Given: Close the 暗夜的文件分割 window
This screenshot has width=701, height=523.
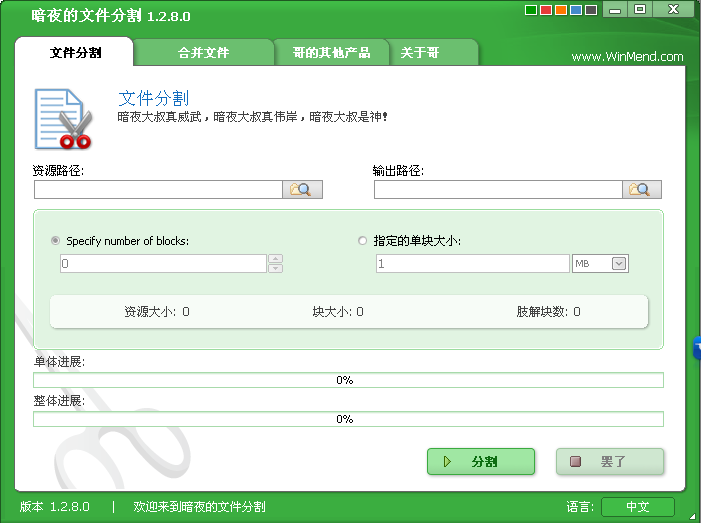Looking at the screenshot, I should (x=673, y=9).
